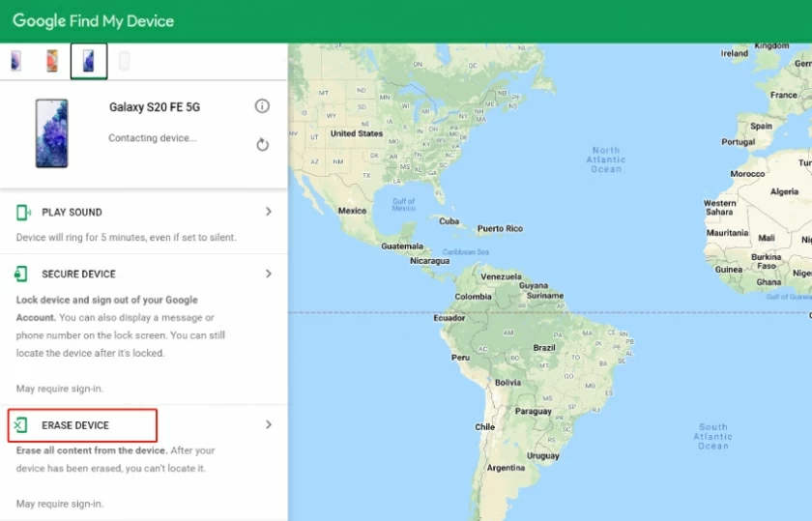Select the highlighted Galaxy S20 device tab
The height and width of the screenshot is (521, 812).
point(89,61)
